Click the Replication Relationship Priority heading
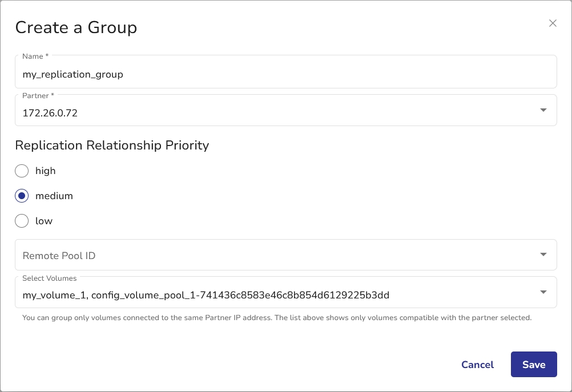 point(112,145)
